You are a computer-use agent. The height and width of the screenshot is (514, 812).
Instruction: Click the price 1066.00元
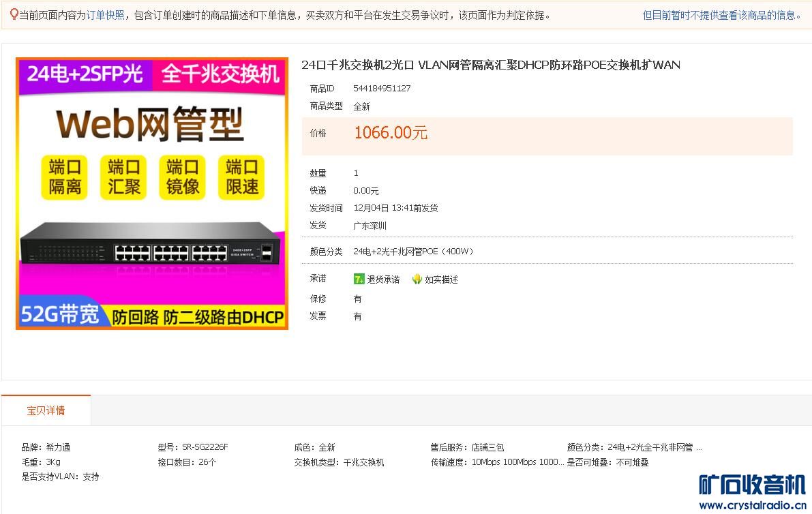(x=391, y=132)
